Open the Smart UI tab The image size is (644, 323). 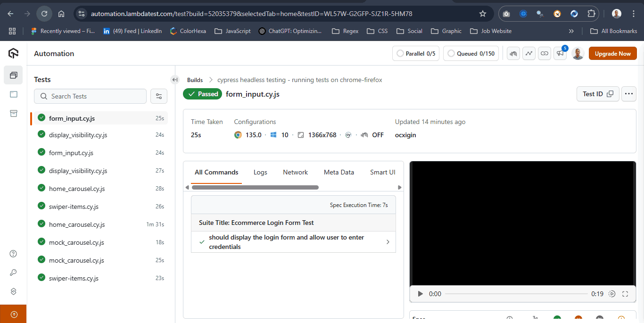383,172
